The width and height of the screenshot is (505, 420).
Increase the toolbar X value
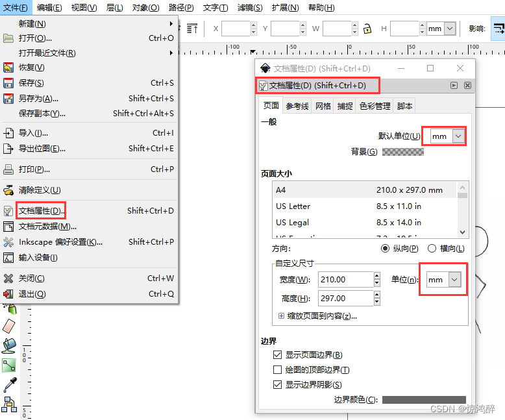coord(253,25)
